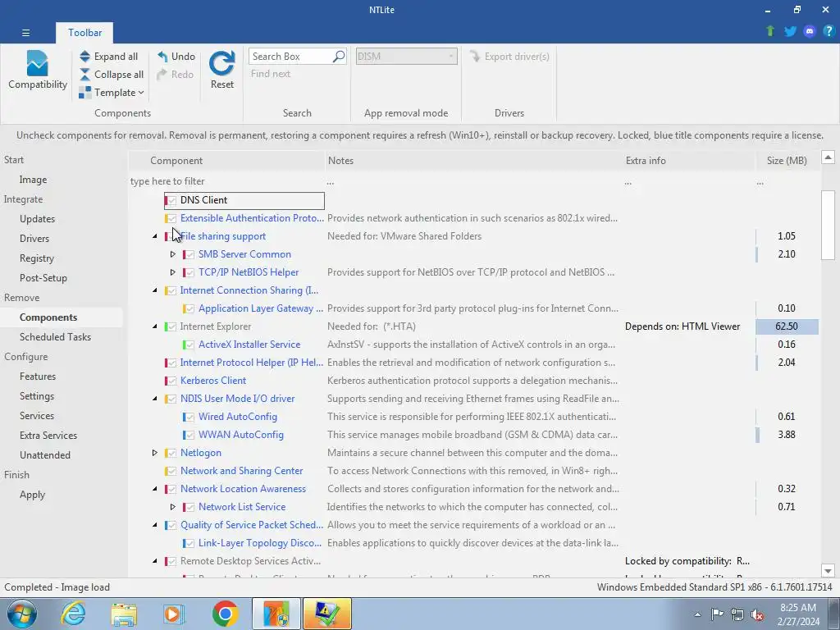Click the scrollbar down arrow

tap(829, 571)
